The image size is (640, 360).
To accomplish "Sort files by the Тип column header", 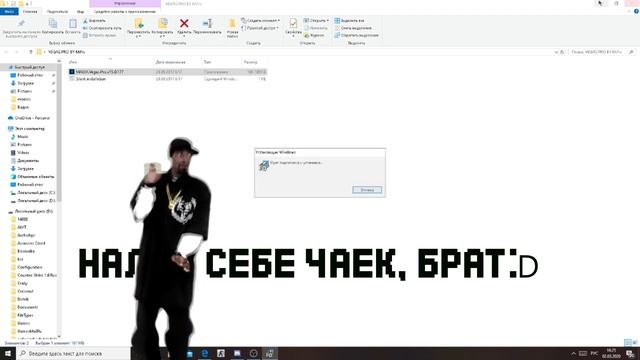I will point(207,62).
